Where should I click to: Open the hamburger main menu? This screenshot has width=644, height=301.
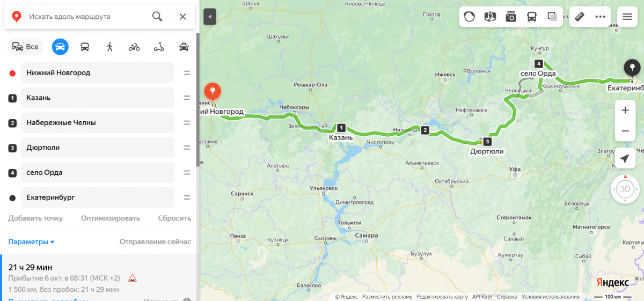[x=627, y=17]
